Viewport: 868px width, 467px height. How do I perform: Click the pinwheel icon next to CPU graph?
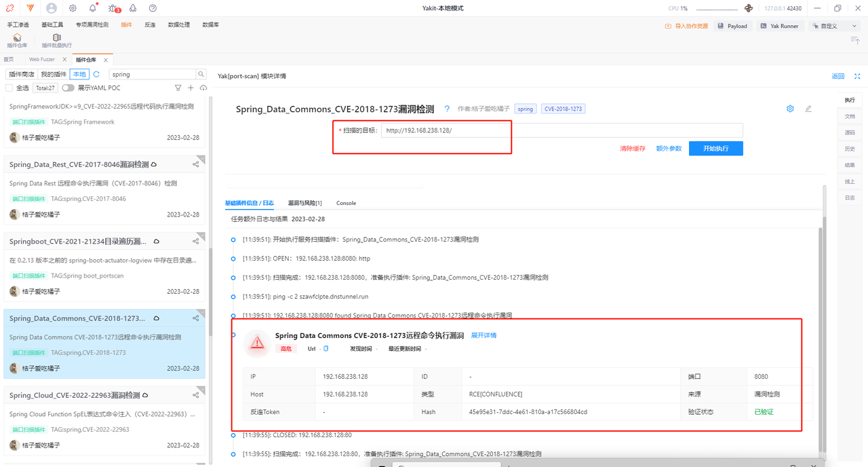(749, 8)
